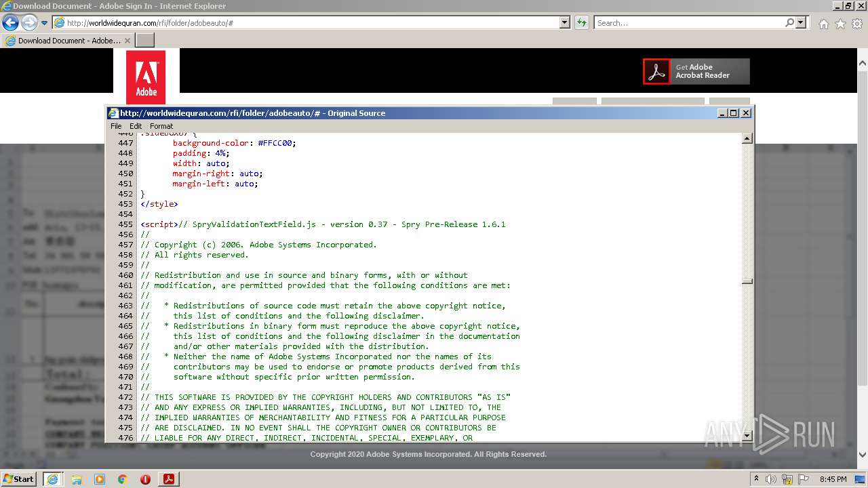This screenshot has width=868, height=488.
Task: Click the Search box in Internet Explorer
Action: pyautogui.click(x=688, y=23)
